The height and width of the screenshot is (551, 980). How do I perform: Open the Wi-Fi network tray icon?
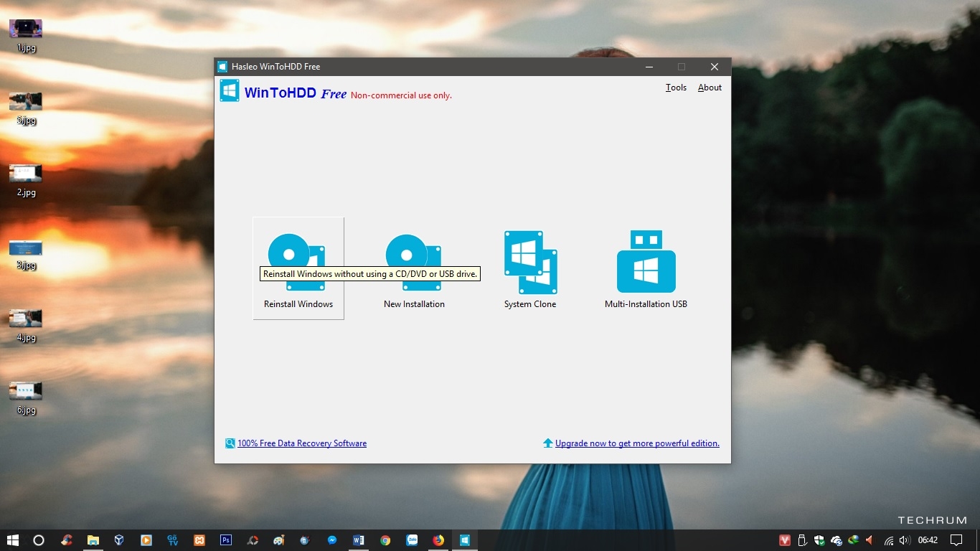[x=889, y=540]
